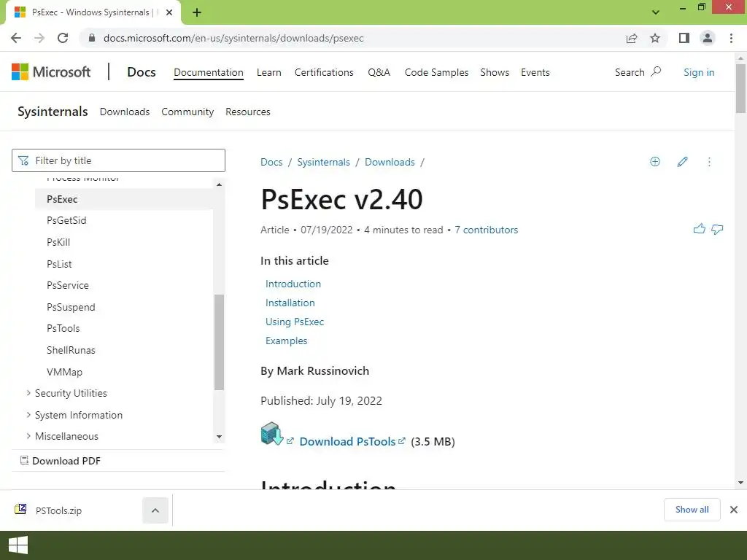
Task: Open the Chrome profile avatar
Action: click(x=708, y=38)
